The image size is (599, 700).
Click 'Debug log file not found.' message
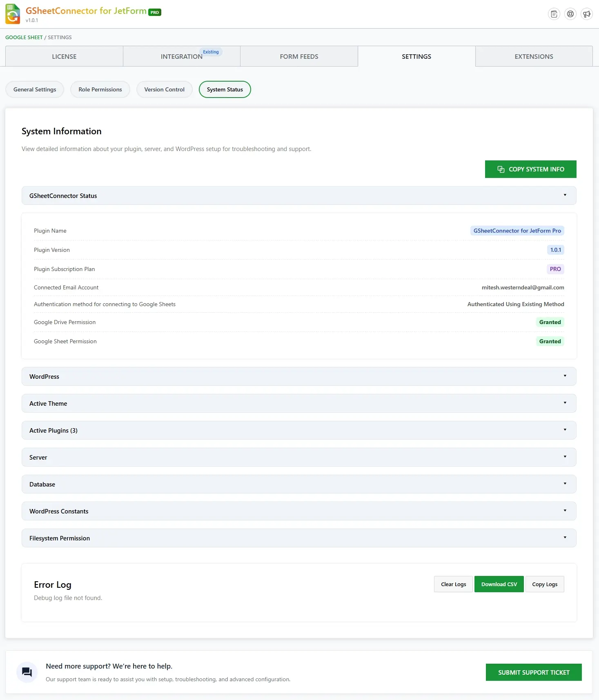tap(68, 598)
